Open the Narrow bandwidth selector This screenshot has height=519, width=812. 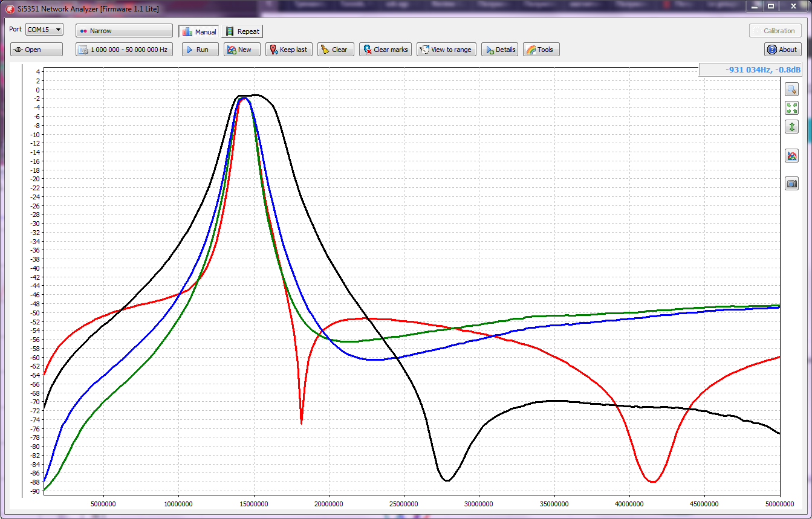[x=124, y=31]
